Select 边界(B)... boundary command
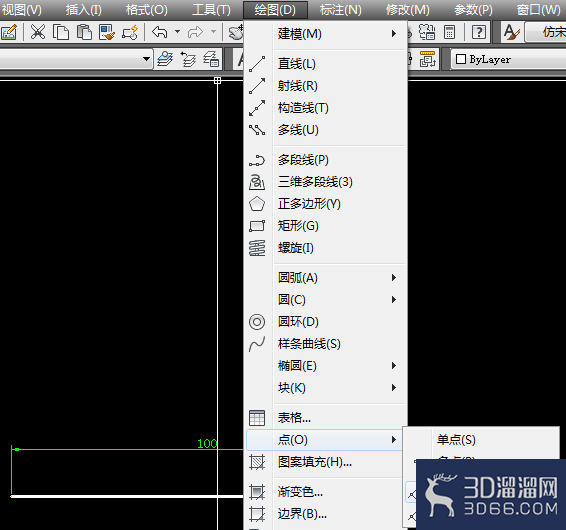The width and height of the screenshot is (566, 530). pos(325,514)
